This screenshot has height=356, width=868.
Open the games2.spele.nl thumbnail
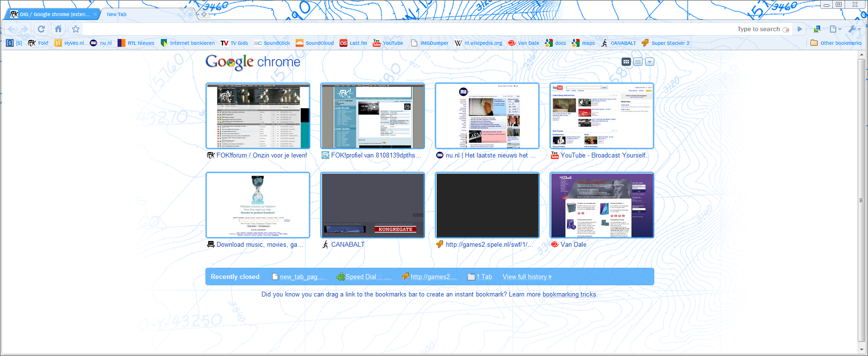click(487, 205)
